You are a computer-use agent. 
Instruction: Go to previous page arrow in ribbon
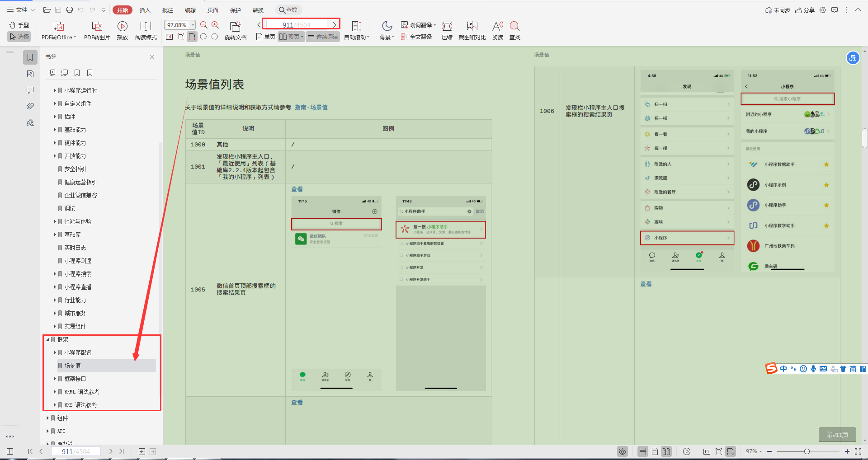point(259,25)
